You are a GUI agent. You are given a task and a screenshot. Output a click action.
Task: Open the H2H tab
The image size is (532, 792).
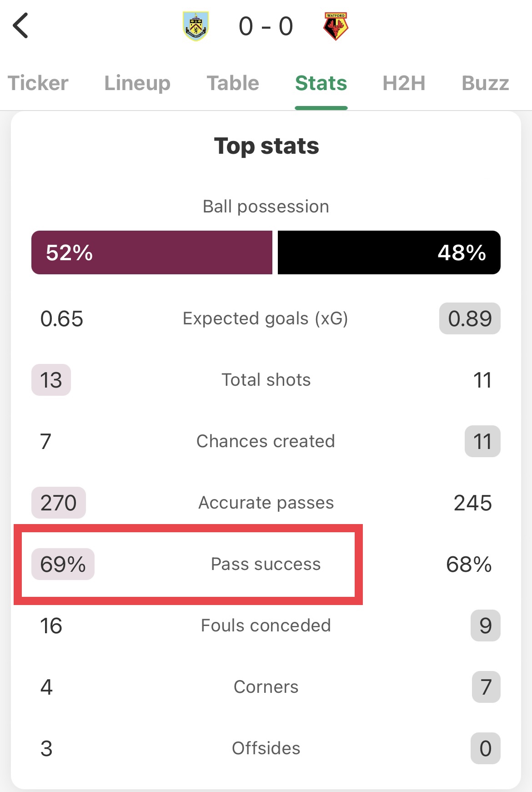tap(404, 83)
